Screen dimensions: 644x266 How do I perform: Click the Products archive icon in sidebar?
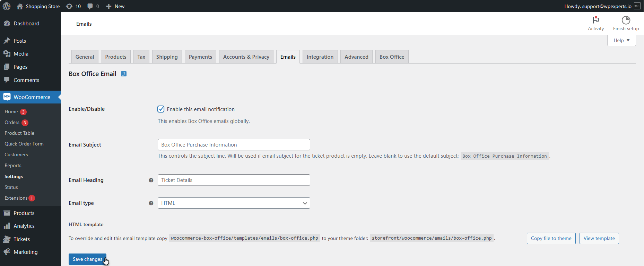7,213
